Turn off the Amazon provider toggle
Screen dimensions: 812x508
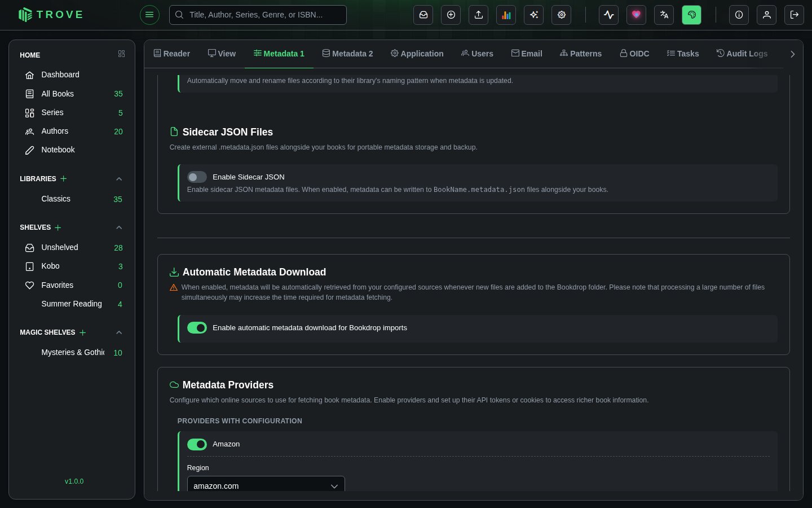tap(197, 444)
